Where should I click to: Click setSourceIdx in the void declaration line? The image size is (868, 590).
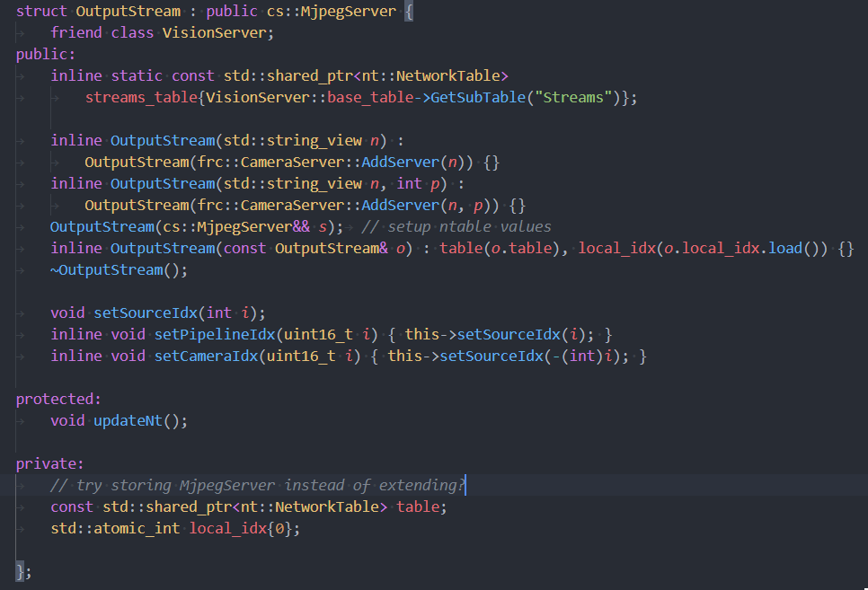(145, 313)
